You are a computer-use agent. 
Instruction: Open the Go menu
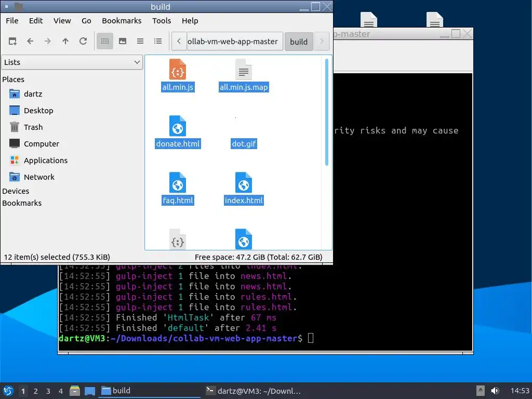[x=86, y=21]
